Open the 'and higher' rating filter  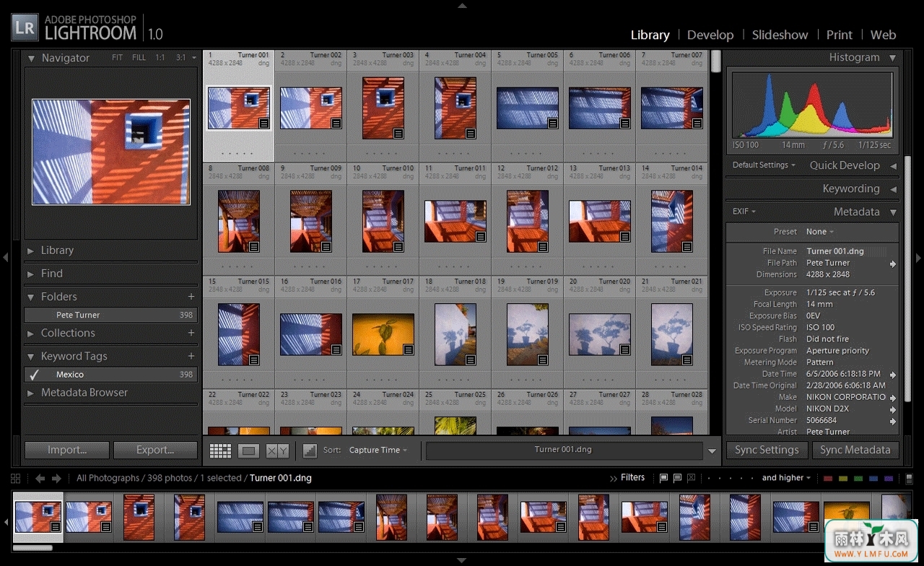(x=786, y=478)
